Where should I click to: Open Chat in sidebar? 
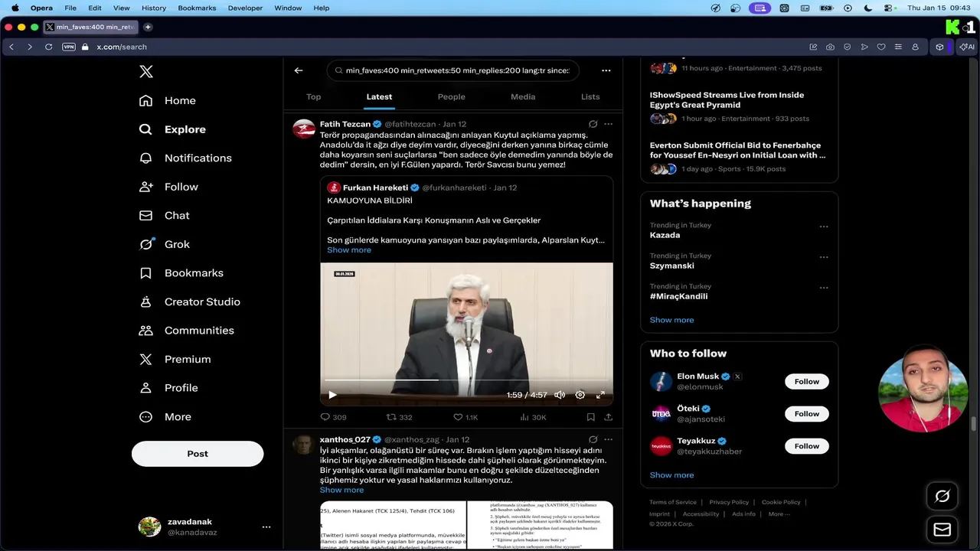(165, 216)
